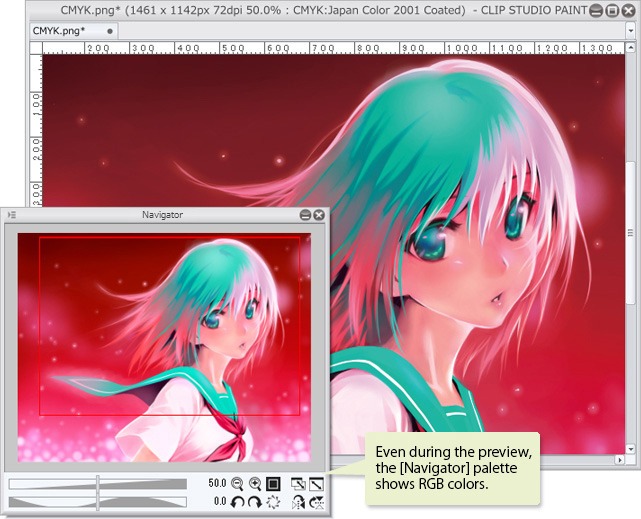Select the CMYK.png* canvas tab

pyautogui.click(x=74, y=31)
